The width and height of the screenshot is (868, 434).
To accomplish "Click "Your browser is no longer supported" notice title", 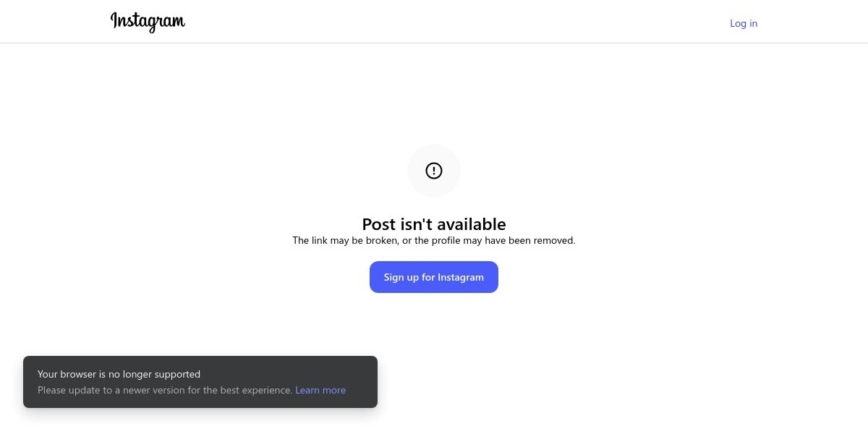I will (x=119, y=374).
